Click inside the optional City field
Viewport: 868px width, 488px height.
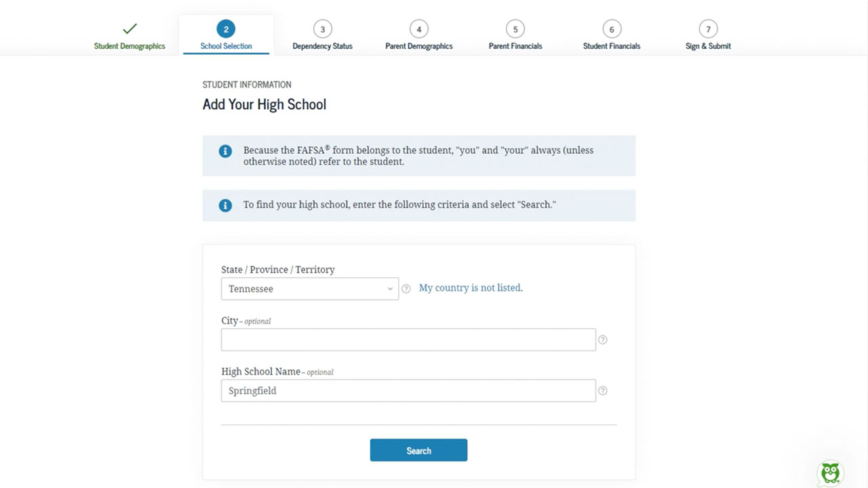pyautogui.click(x=408, y=340)
